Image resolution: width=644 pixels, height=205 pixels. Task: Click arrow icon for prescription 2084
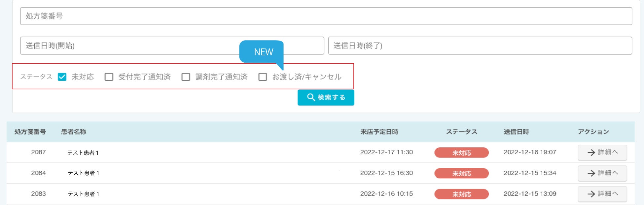click(591, 173)
